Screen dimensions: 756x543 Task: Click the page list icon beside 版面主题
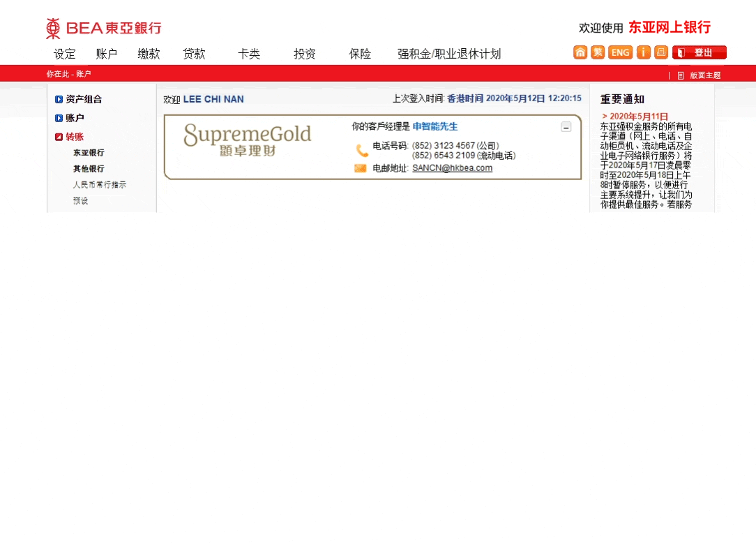[x=680, y=75]
